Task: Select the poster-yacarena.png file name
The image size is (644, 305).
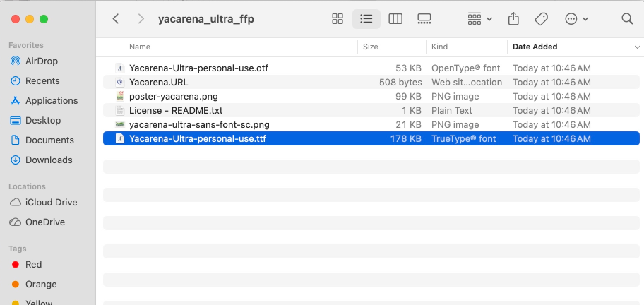Action: pyautogui.click(x=173, y=97)
